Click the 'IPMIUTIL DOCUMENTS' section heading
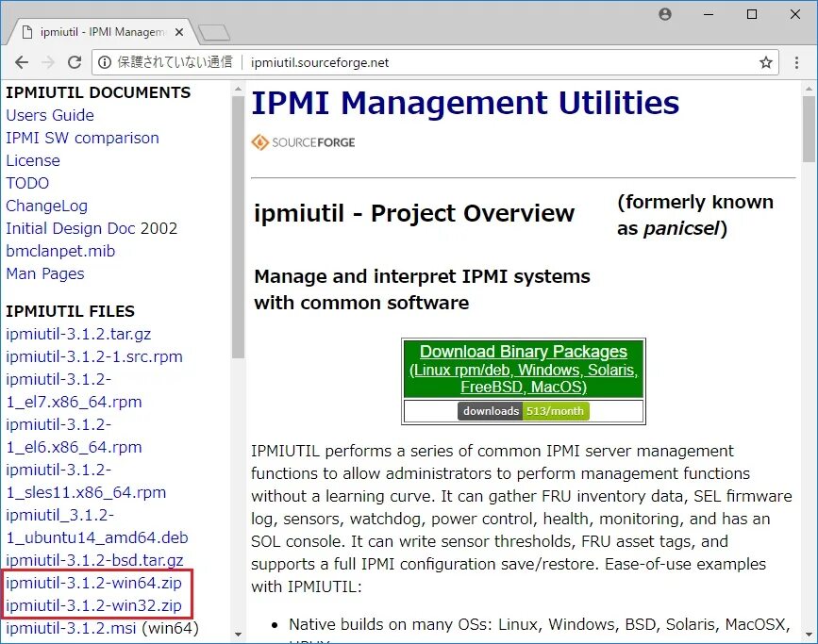Screen dimensions: 818x644 point(98,92)
